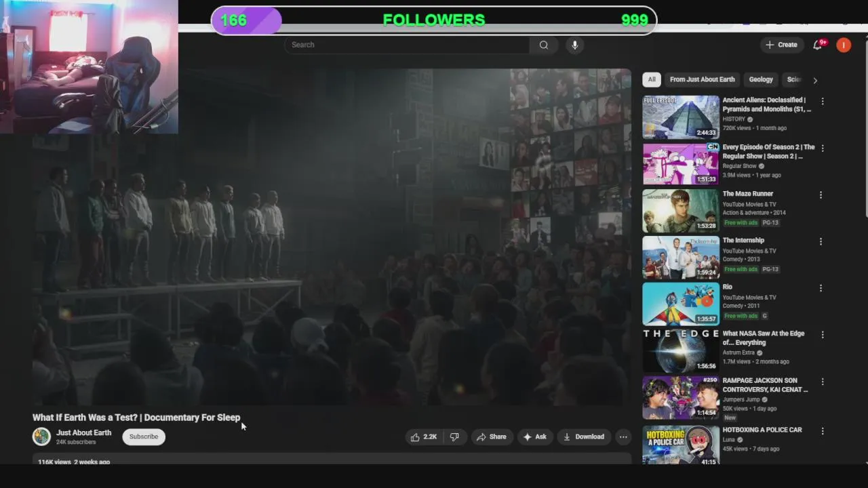The height and width of the screenshot is (488, 868).
Task: Download the video
Action: point(584,437)
